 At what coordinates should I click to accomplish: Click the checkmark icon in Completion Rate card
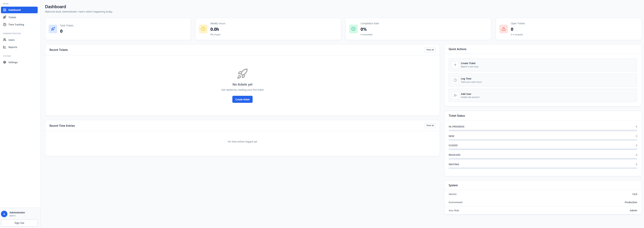click(353, 29)
